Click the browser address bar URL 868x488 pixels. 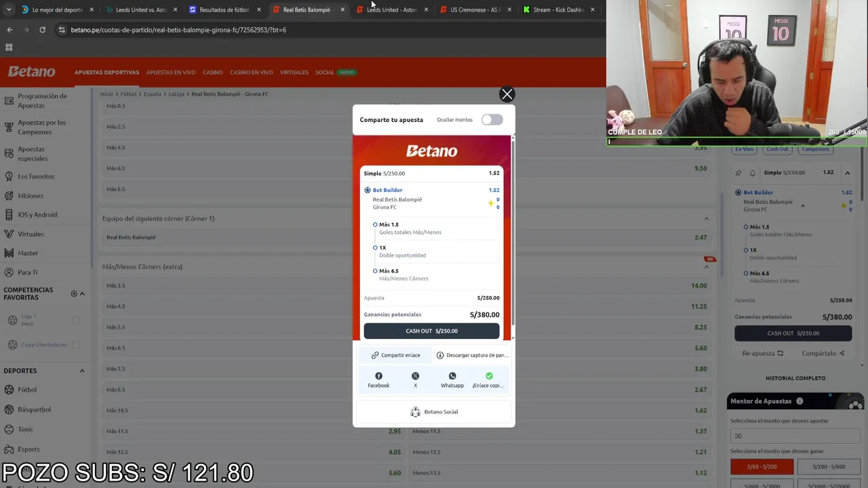[178, 30]
